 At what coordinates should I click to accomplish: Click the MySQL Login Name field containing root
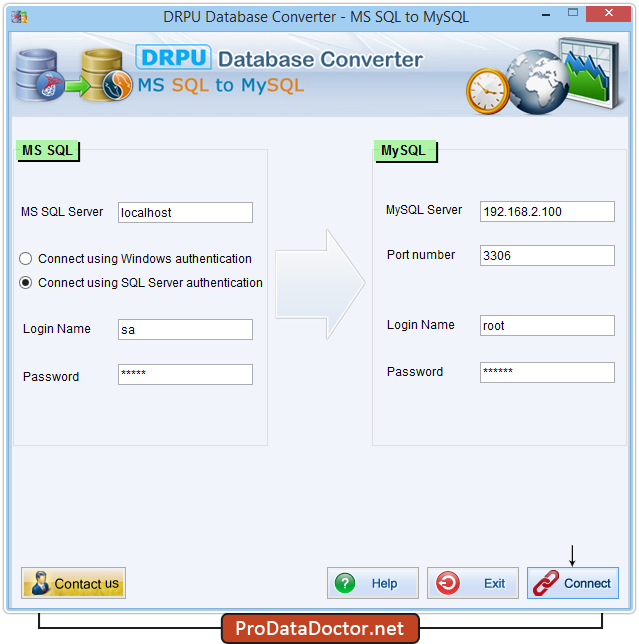pos(547,325)
